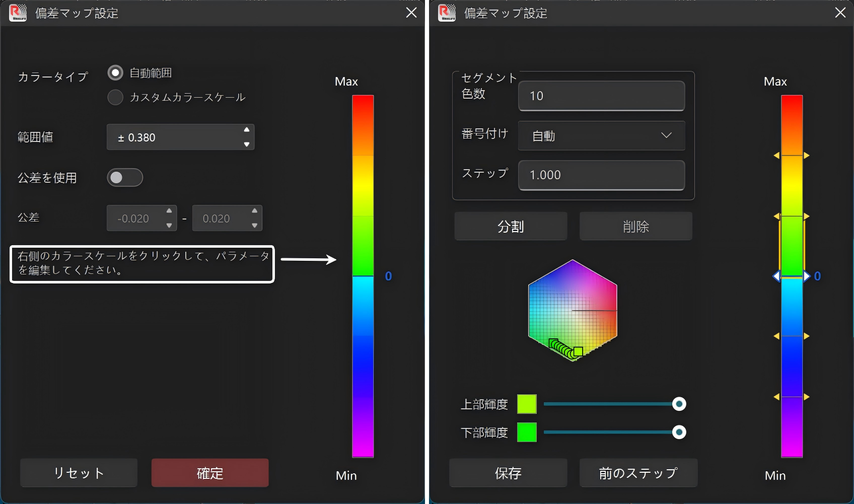Image resolution: width=854 pixels, height=504 pixels.
Task: Decrease 範囲値 with the down arrow
Action: (x=247, y=145)
